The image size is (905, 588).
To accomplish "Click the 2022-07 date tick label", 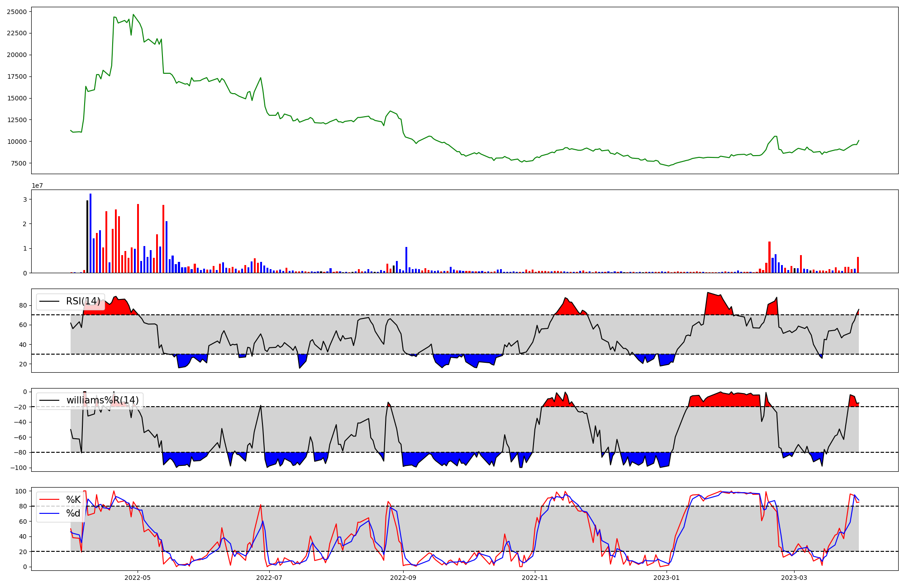I will pos(269,578).
